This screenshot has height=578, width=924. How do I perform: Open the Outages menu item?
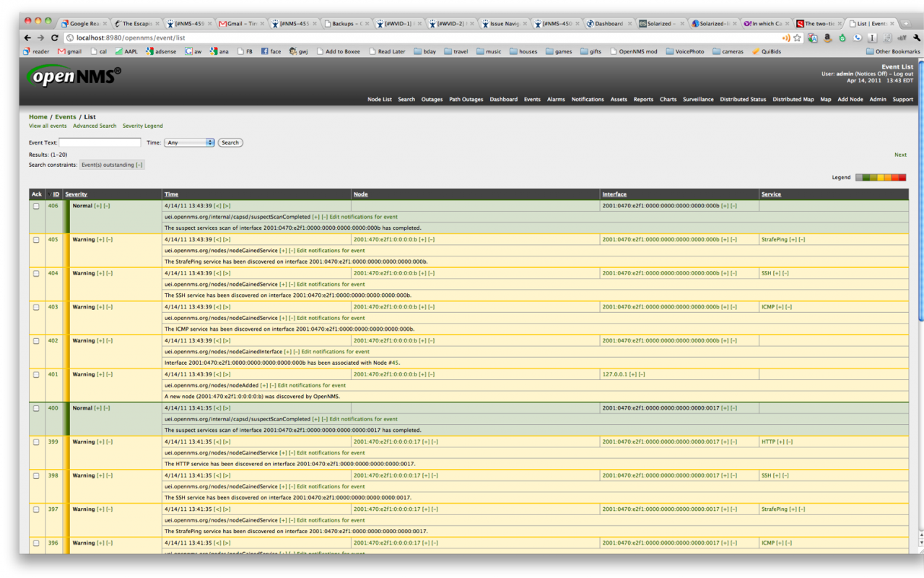432,100
